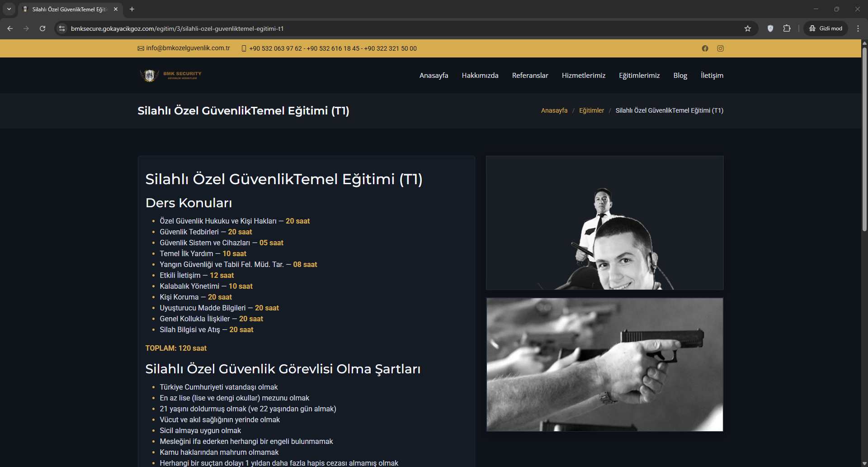Viewport: 868px width, 467px height.
Task: Click the BMK Security logo
Action: (x=170, y=75)
